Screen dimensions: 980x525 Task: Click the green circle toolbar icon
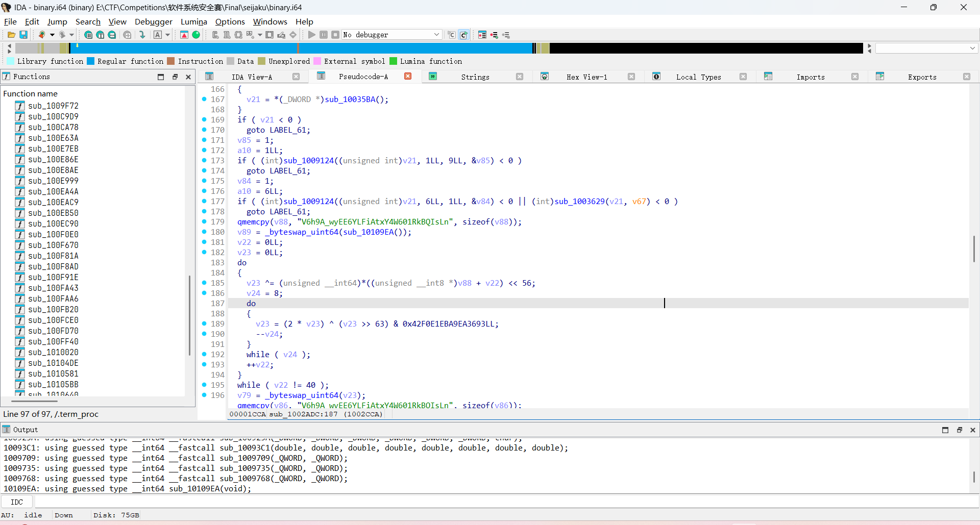tap(196, 35)
